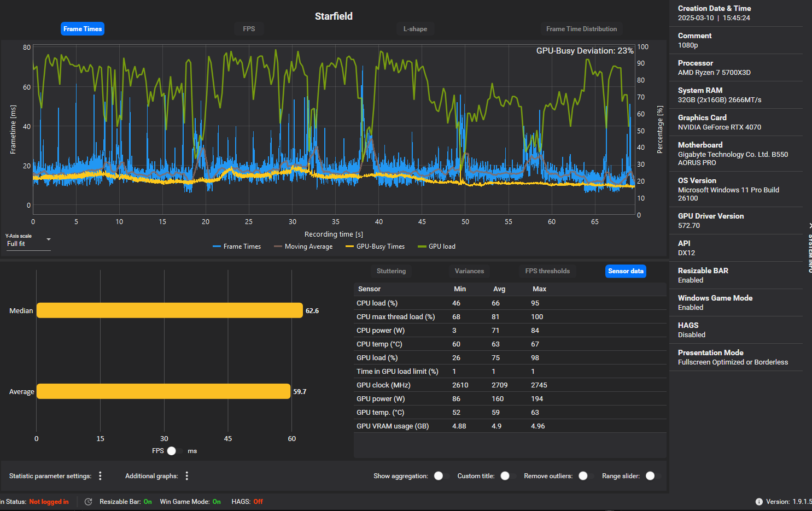The height and width of the screenshot is (511, 812).
Task: Toggle Frame Times legend entry
Action: point(237,246)
